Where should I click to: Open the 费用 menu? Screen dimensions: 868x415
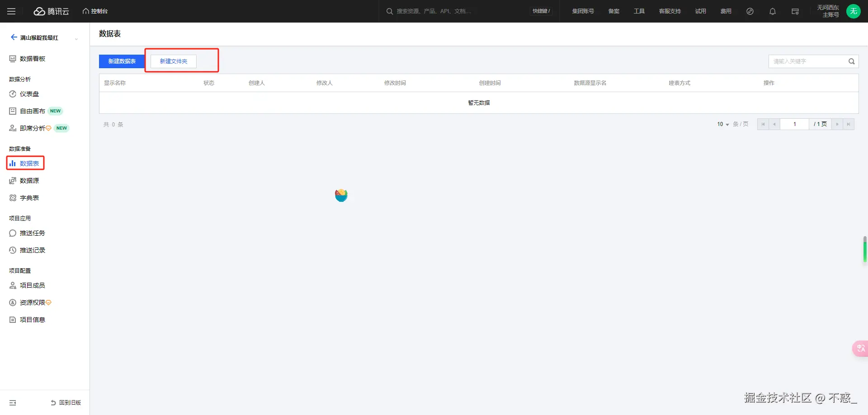(x=726, y=11)
